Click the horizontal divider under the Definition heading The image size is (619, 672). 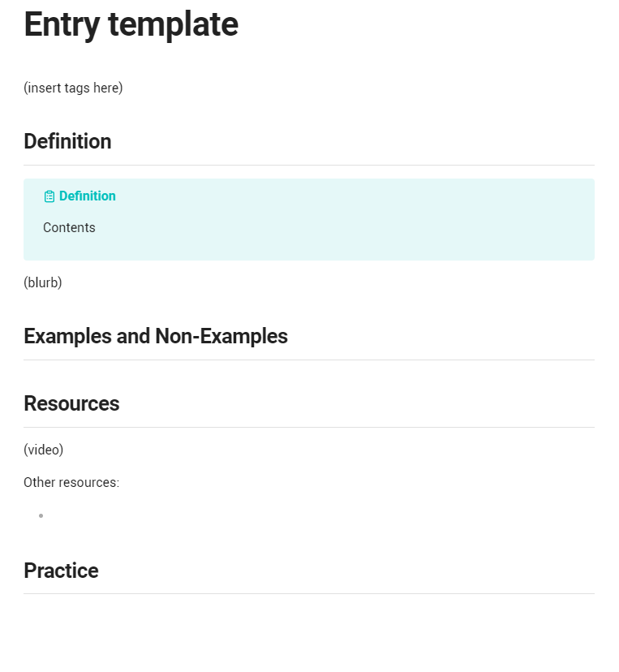pos(309,165)
